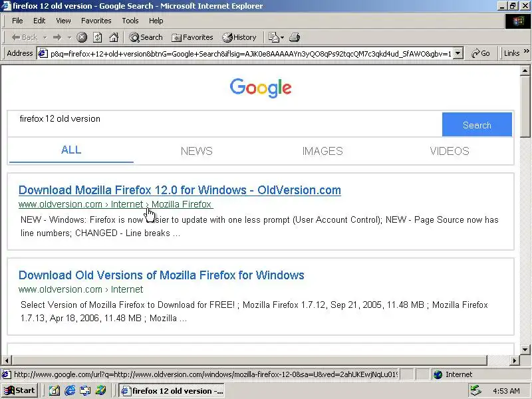Click the fourth quick launch Windows icon
Image resolution: width=532 pixels, height=399 pixels.
(x=100, y=391)
